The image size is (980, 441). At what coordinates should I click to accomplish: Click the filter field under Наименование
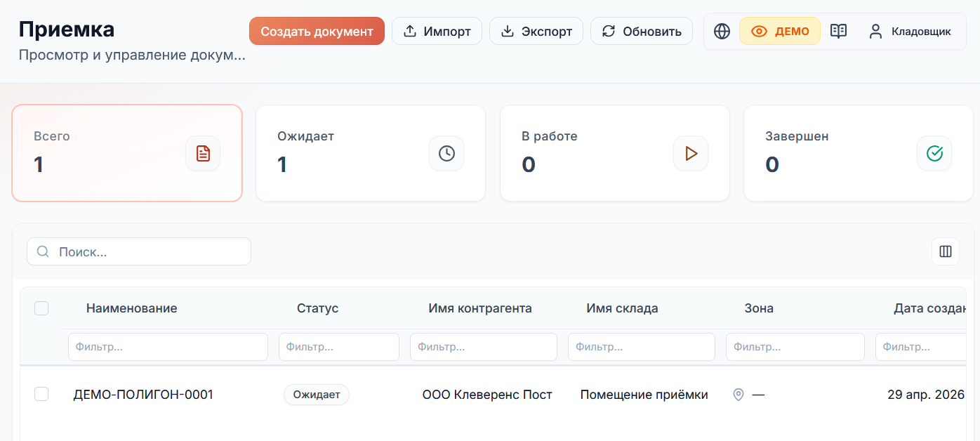(x=168, y=347)
